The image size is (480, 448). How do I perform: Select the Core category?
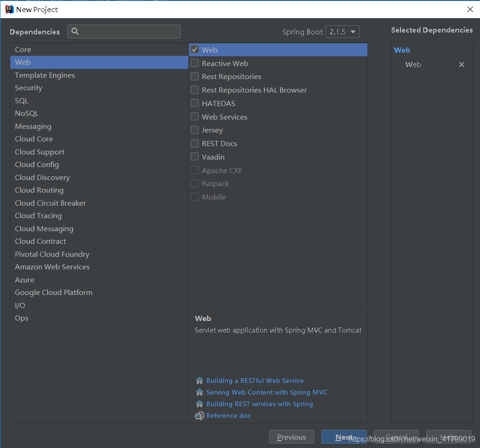(x=99, y=50)
